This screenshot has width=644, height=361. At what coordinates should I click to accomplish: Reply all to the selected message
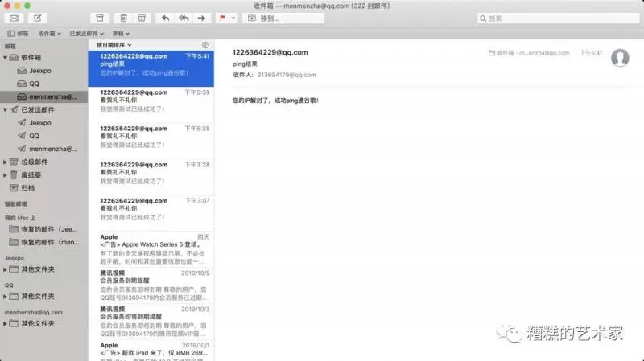point(184,18)
